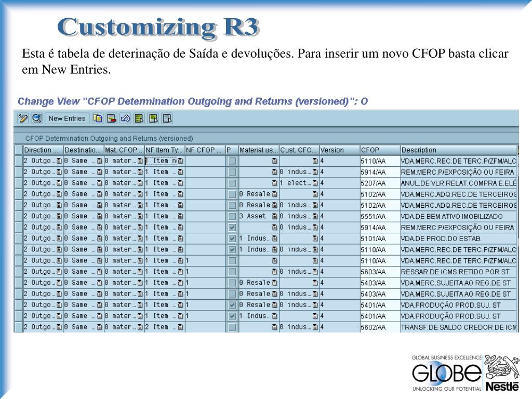Click the P column header

[232, 150]
